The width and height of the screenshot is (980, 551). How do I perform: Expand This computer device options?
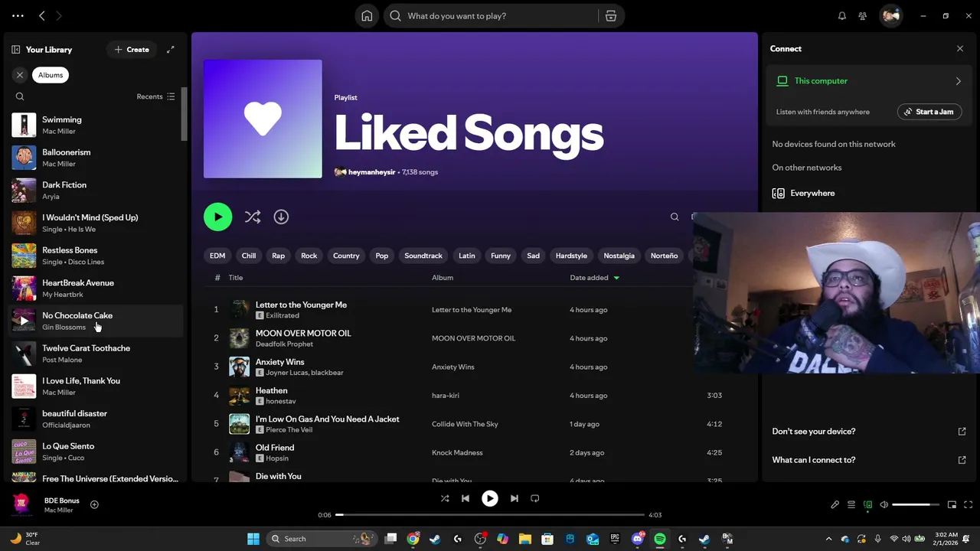click(x=958, y=81)
